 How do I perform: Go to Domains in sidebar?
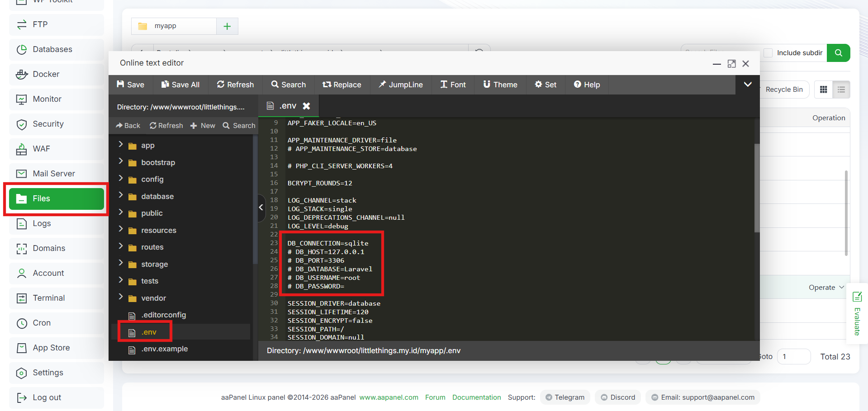[56, 248]
